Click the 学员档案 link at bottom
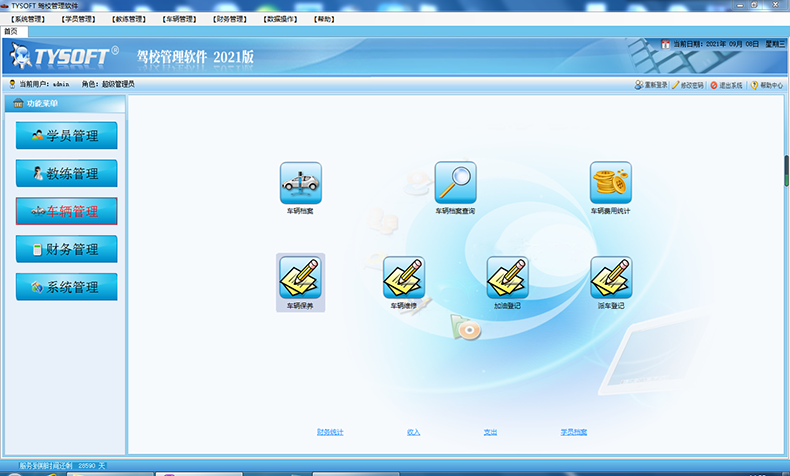 573,432
